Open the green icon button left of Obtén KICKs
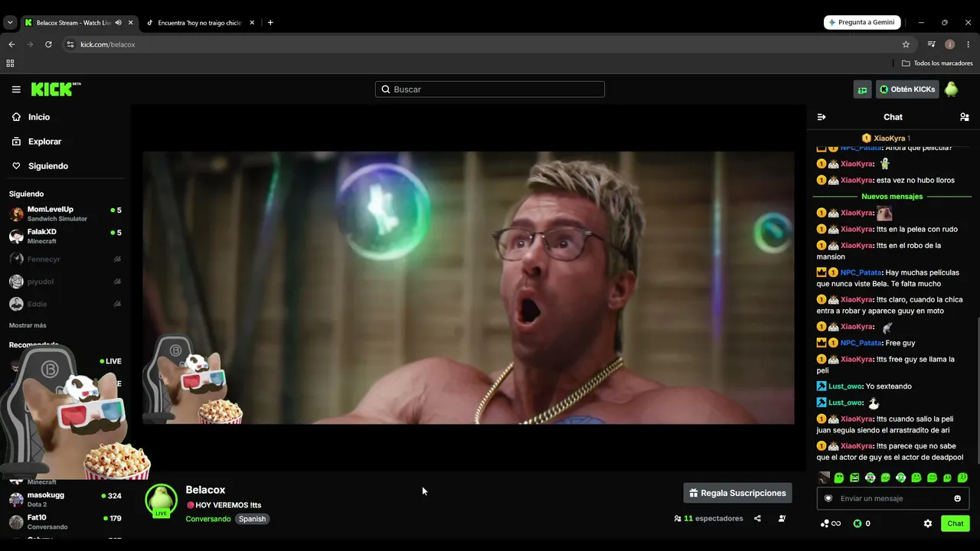 (x=862, y=90)
